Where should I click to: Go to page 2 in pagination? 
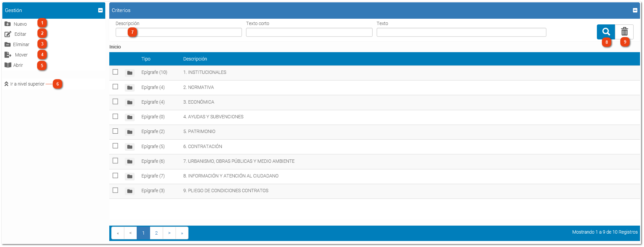[156, 233]
